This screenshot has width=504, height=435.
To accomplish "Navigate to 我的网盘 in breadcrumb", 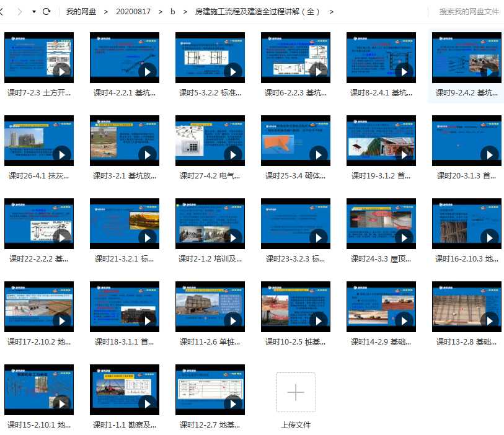I will [81, 12].
